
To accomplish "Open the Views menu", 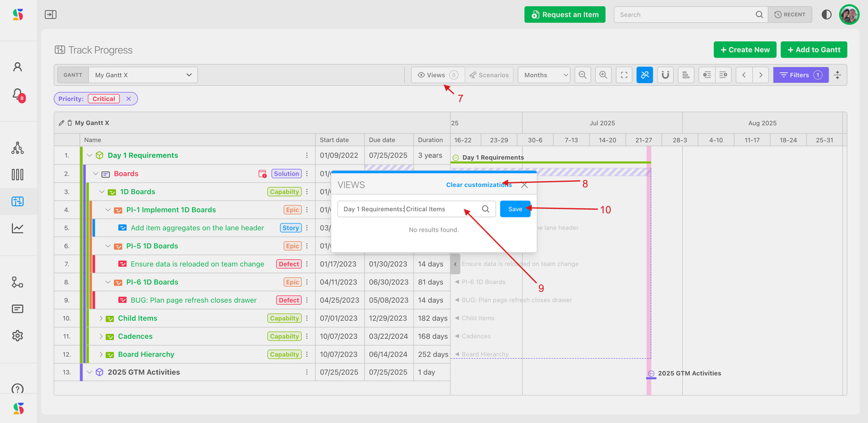I will click(437, 75).
